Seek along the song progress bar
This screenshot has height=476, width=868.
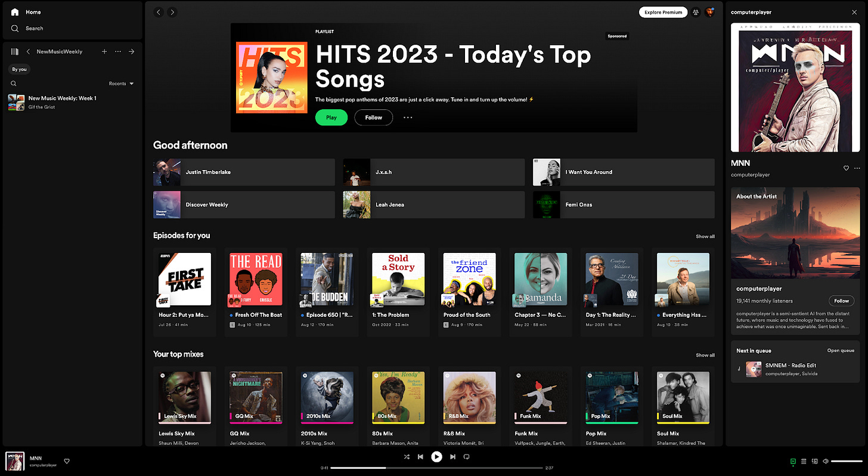point(436,468)
